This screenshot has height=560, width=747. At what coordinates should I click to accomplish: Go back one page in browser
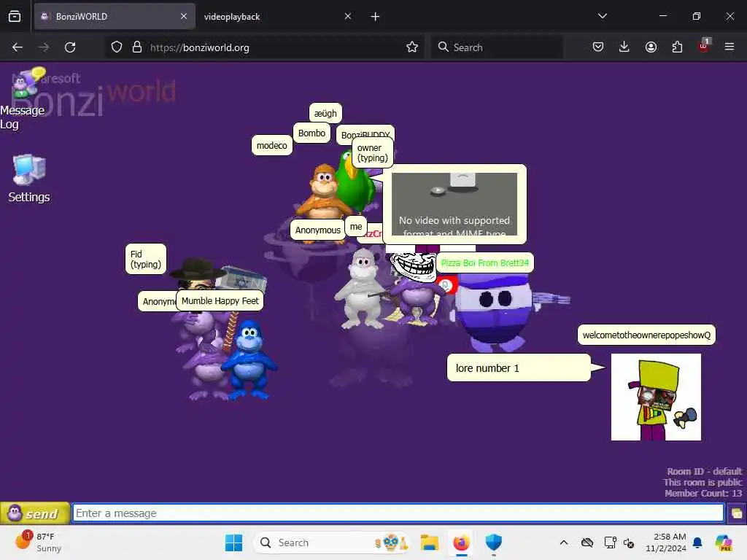[18, 47]
